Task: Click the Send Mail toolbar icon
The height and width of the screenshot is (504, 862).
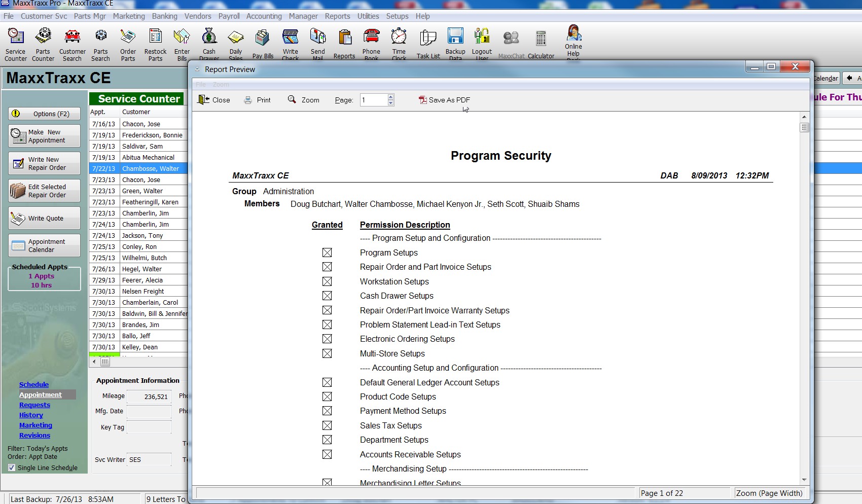Action: coord(318,44)
